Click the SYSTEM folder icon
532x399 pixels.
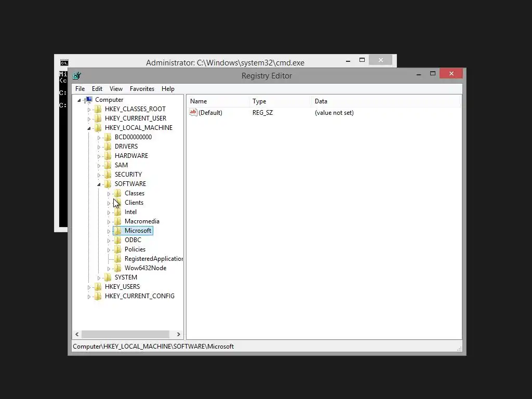(108, 277)
